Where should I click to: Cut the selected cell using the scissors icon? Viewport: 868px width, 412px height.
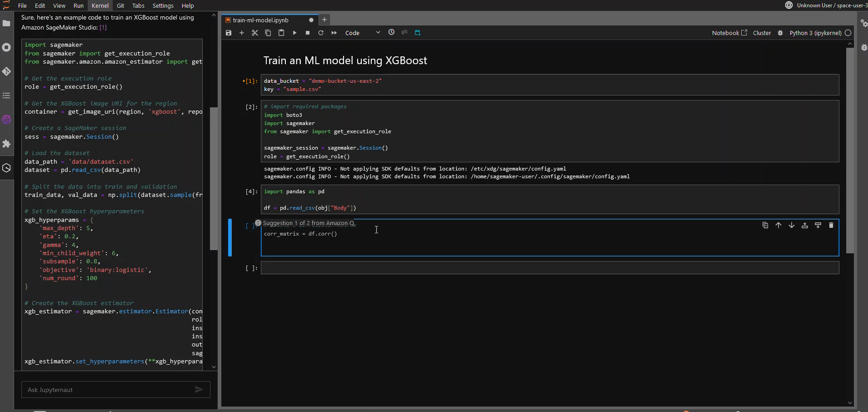(x=254, y=33)
